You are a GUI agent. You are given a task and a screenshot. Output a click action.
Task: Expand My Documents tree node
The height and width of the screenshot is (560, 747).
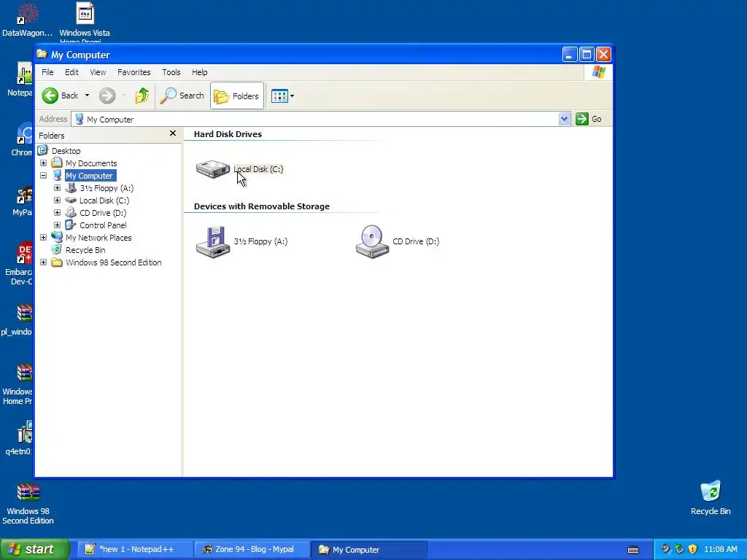point(43,163)
